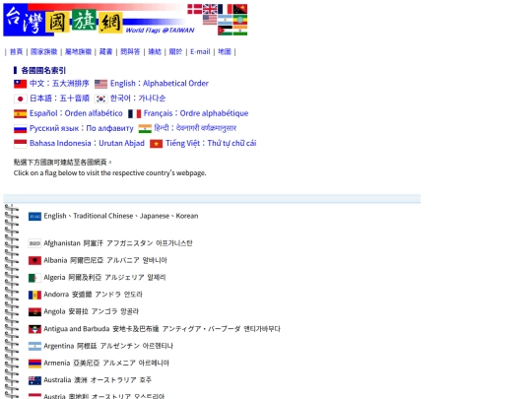532x399 pixels.
Task: Click the France flag icon in index
Action: [x=134, y=113]
